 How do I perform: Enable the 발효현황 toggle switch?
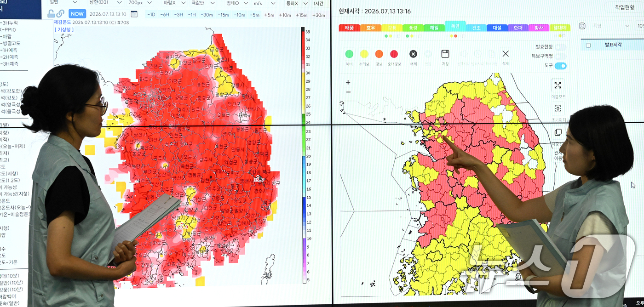point(560,47)
